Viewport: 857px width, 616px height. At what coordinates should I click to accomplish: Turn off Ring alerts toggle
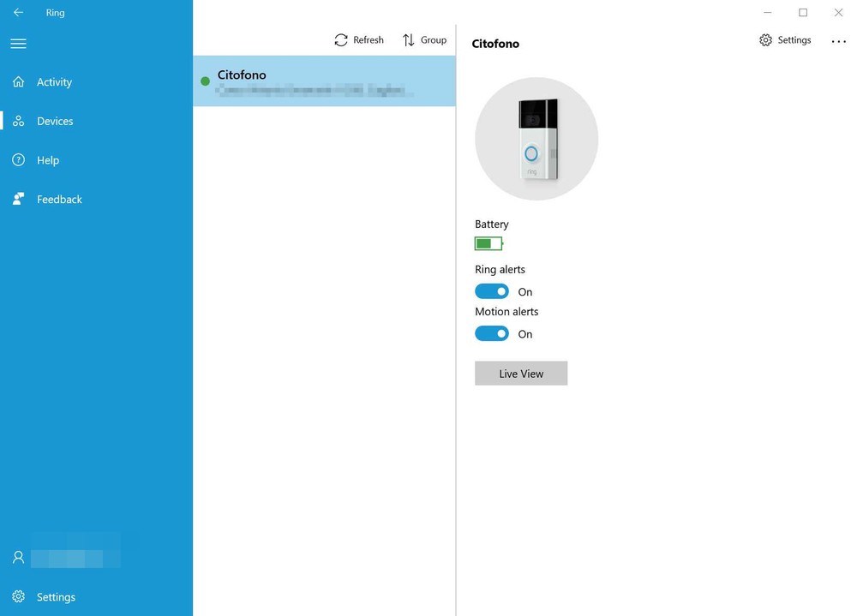[492, 292]
